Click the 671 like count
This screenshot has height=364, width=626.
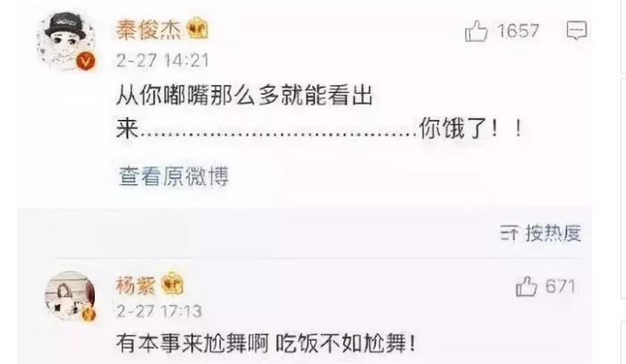click(561, 286)
